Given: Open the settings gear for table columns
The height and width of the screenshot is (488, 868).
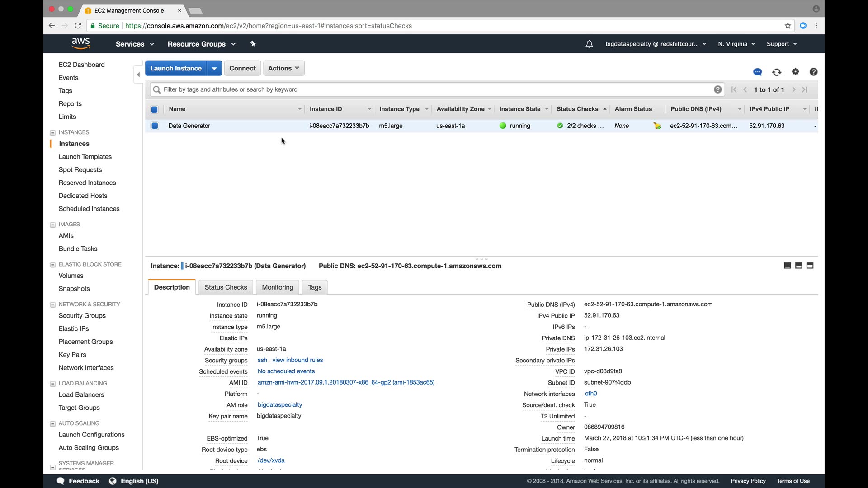Looking at the screenshot, I should pos(796,72).
